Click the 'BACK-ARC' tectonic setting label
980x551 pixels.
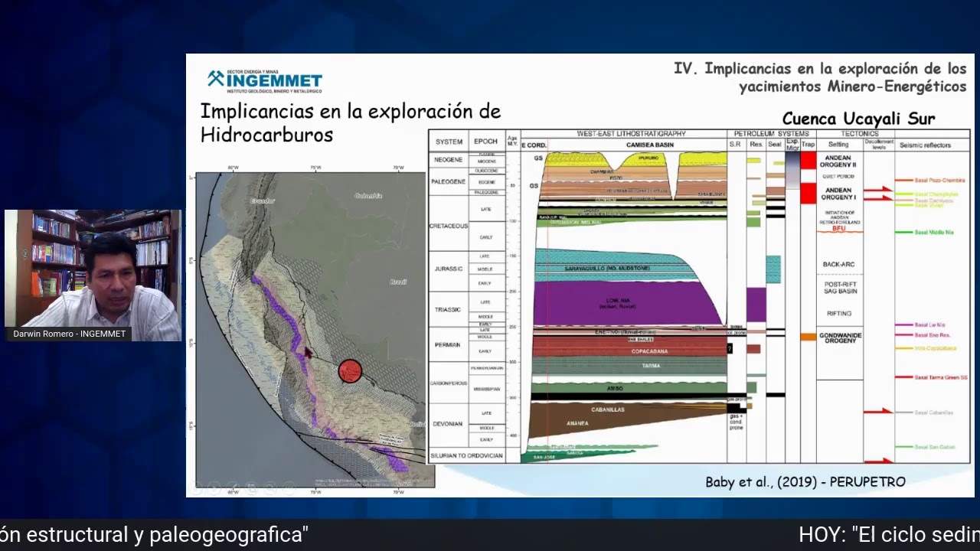click(839, 264)
